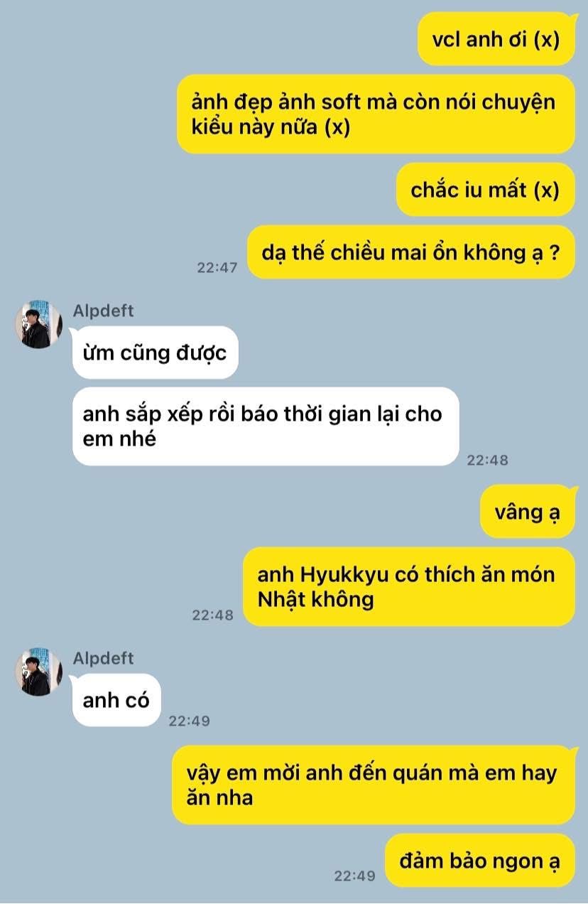Click the 22:47 timestamp

click(x=217, y=268)
